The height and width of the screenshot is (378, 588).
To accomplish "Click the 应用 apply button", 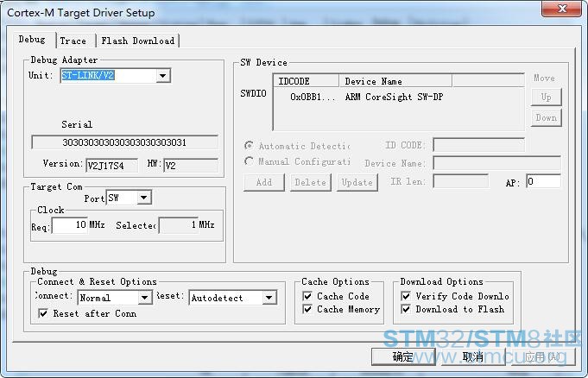I will coord(543,356).
